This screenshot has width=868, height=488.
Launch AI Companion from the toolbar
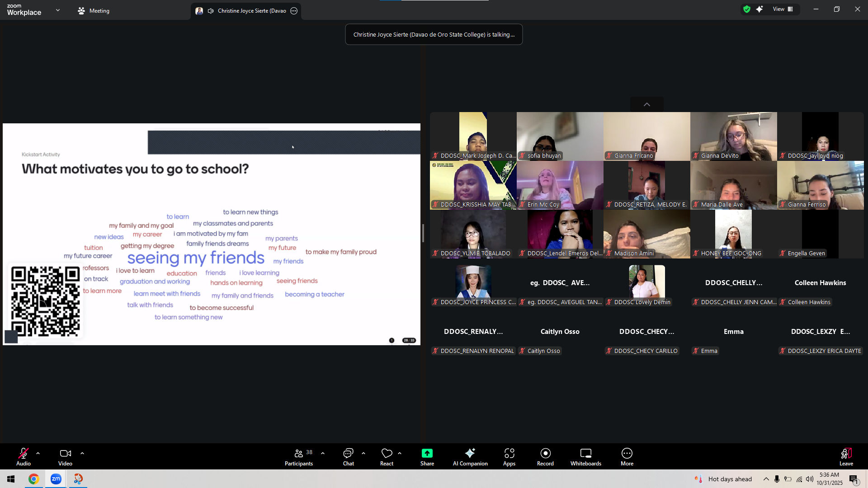point(470,456)
